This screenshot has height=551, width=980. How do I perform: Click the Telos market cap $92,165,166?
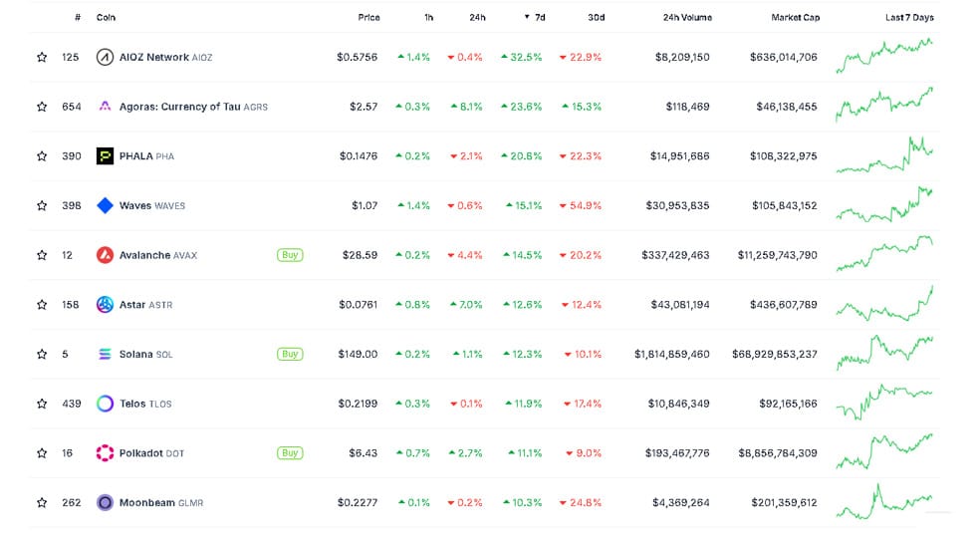788,404
